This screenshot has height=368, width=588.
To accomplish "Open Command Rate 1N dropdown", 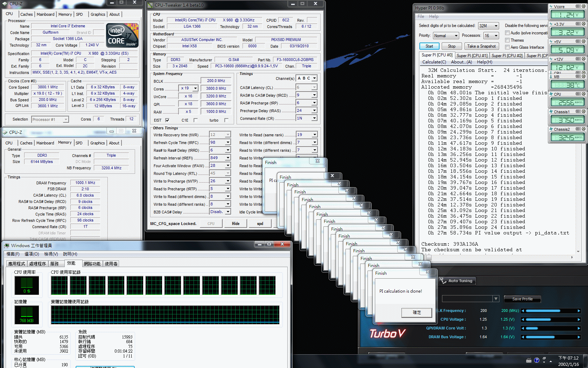I will click(x=314, y=118).
